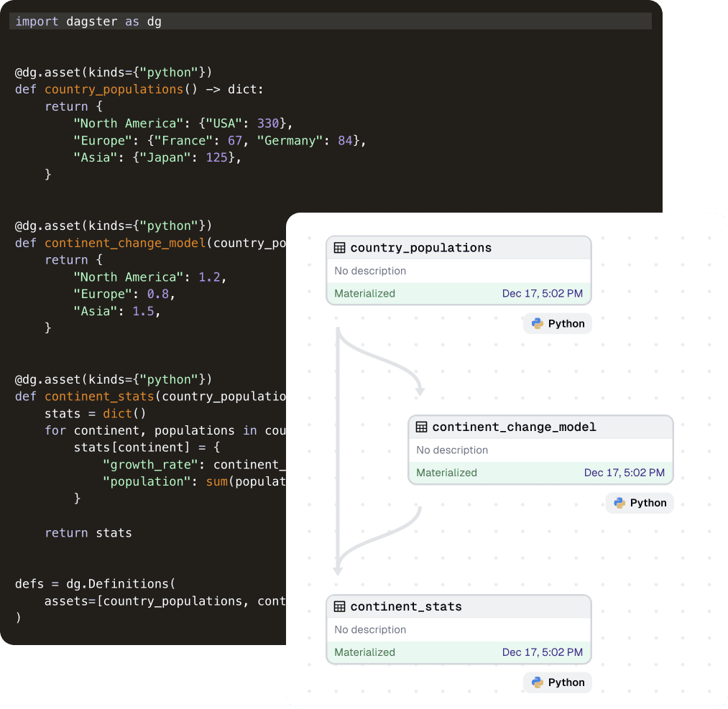728x709 pixels.
Task: Click the Python logo under continent_change_model node
Action: 619,504
